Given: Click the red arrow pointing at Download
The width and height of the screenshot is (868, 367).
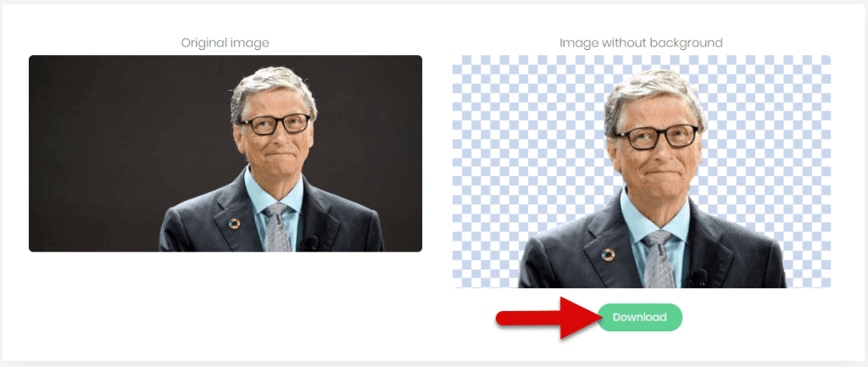Looking at the screenshot, I should tap(549, 318).
